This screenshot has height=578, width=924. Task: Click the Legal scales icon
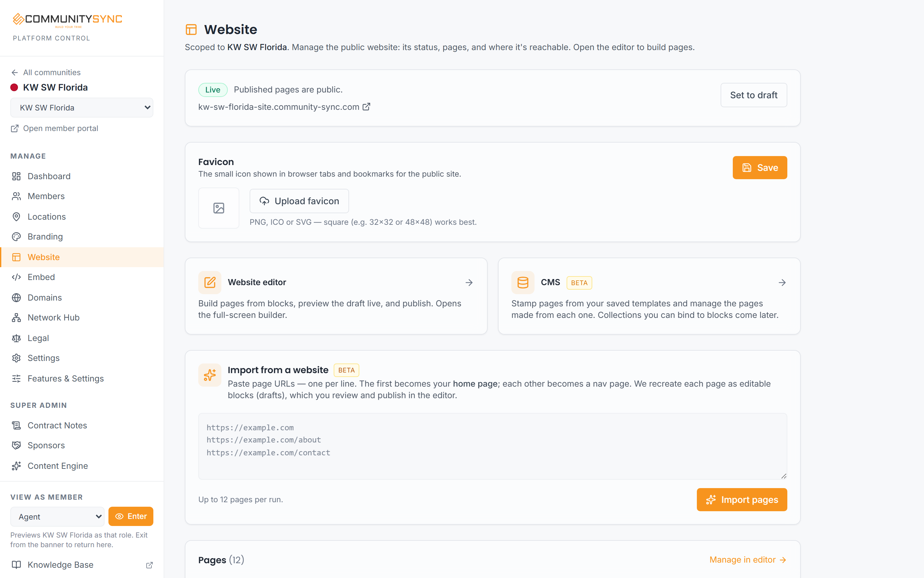point(16,338)
